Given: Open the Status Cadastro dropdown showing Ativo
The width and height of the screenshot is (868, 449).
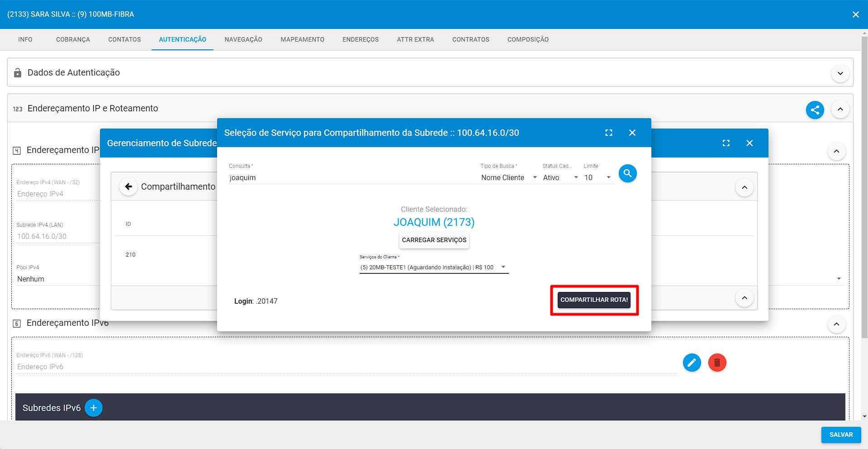Looking at the screenshot, I should [561, 177].
